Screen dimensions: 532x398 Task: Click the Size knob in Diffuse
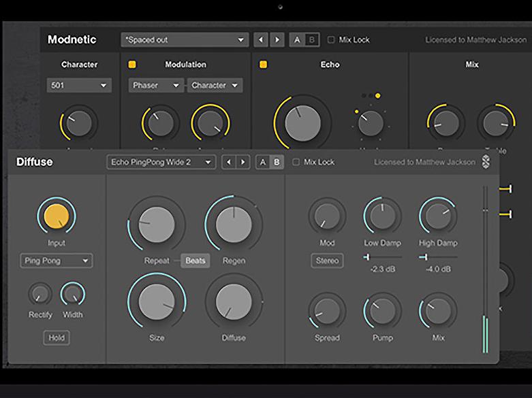157,302
